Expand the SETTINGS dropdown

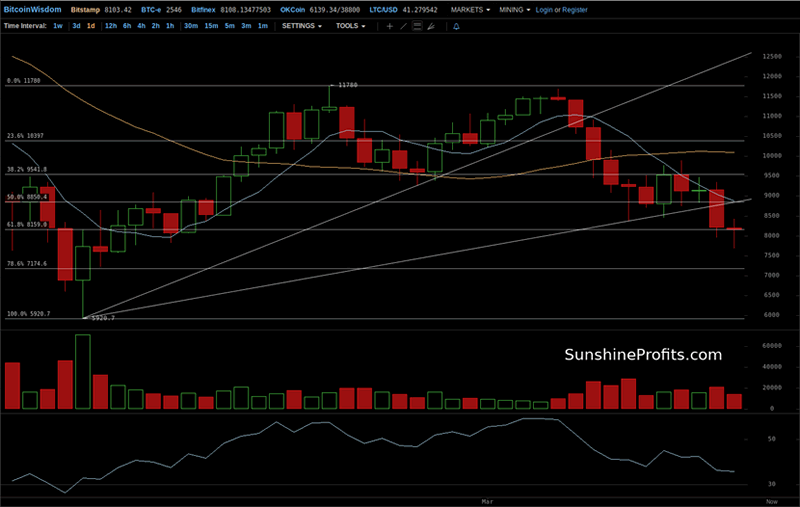pos(302,26)
